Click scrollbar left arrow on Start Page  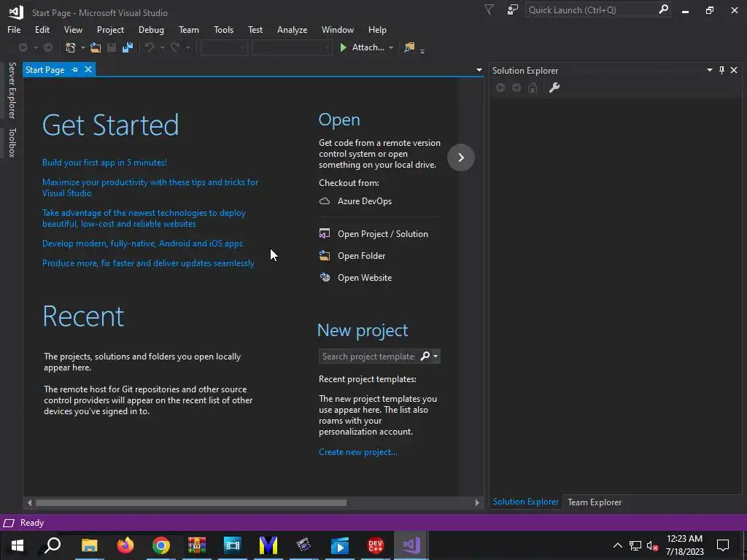[29, 502]
